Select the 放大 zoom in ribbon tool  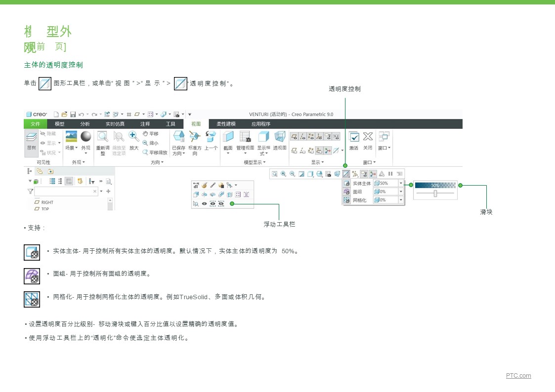(133, 140)
